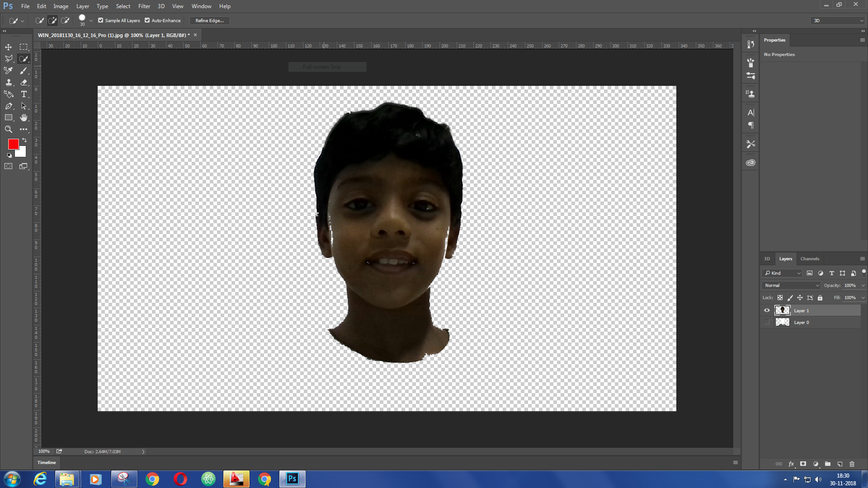Toggle Quick Mask mode
This screenshot has width=868, height=488.
click(x=9, y=166)
